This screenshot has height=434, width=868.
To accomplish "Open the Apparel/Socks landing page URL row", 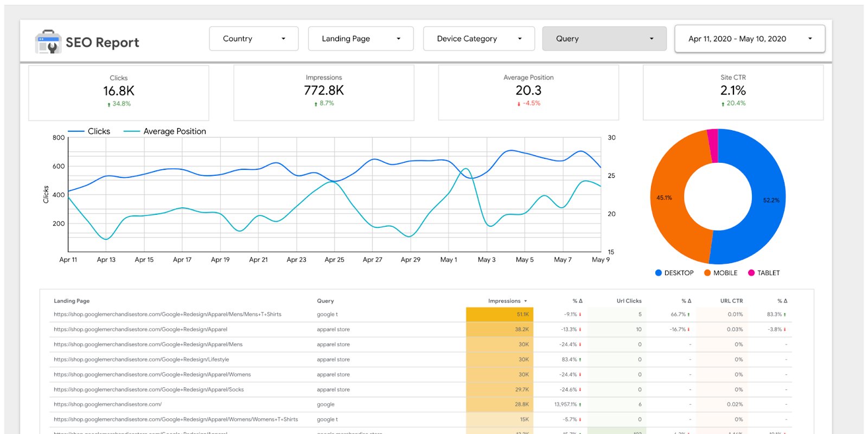I will [x=149, y=390].
